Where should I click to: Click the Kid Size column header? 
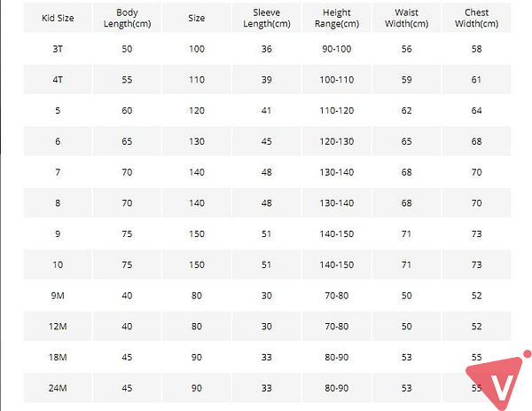[58, 18]
